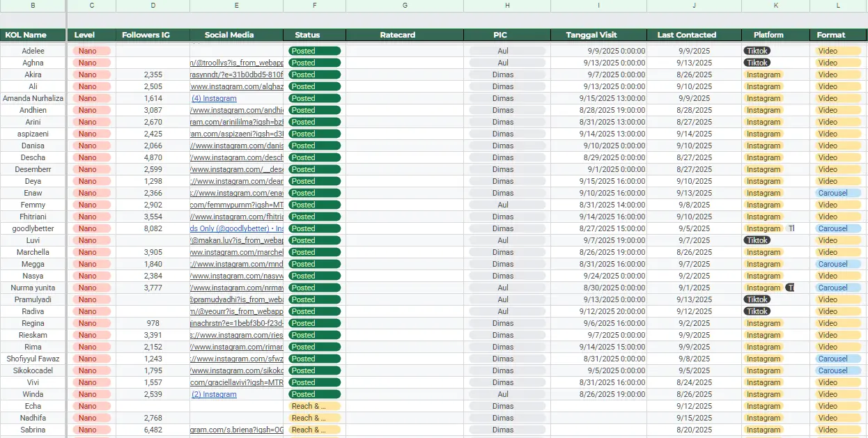This screenshot has width=868, height=438.
Task: Select column I header
Action: pos(598,6)
